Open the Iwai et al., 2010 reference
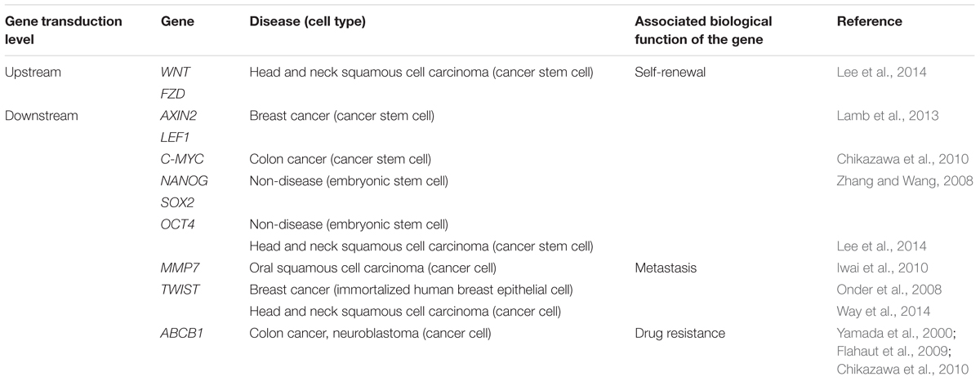Viewport: 980px width, 381px height. [884, 268]
